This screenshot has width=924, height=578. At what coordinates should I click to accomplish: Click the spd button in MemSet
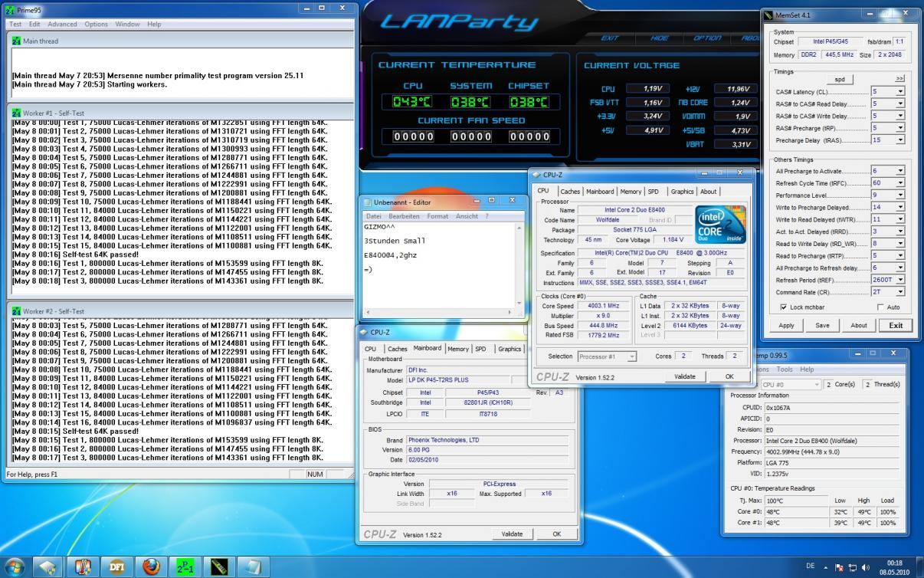click(839, 79)
